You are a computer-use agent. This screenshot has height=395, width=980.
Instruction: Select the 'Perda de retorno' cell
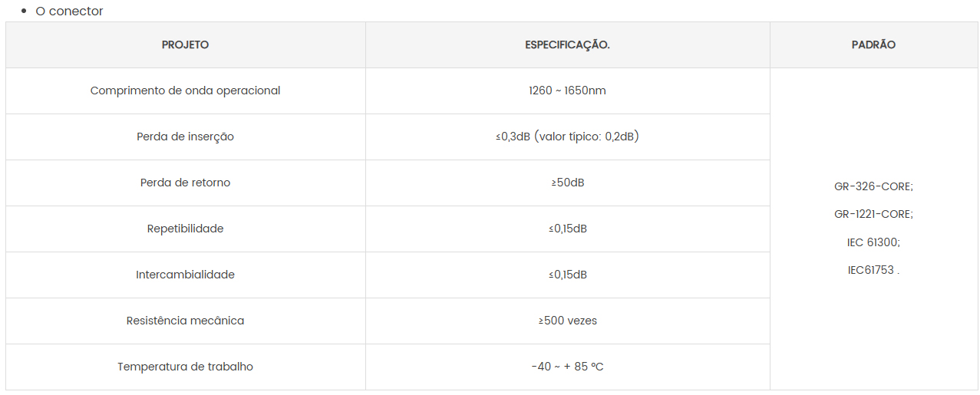185,183
